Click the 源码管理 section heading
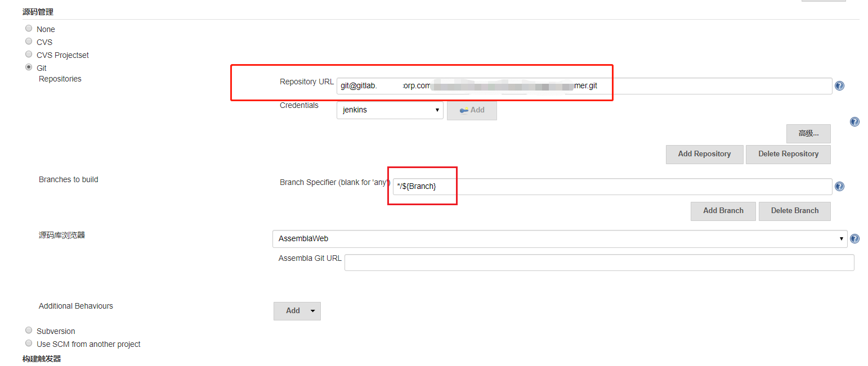 [x=38, y=12]
